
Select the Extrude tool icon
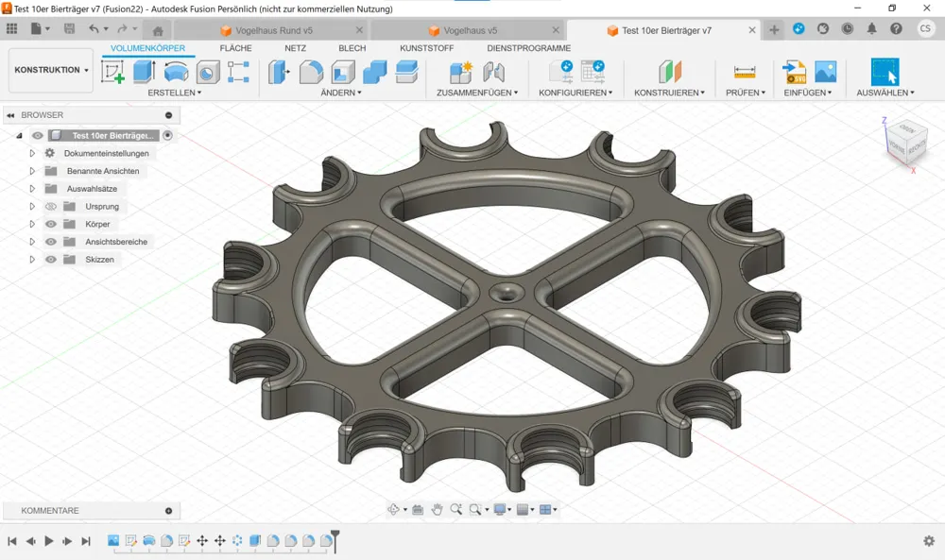coord(144,72)
